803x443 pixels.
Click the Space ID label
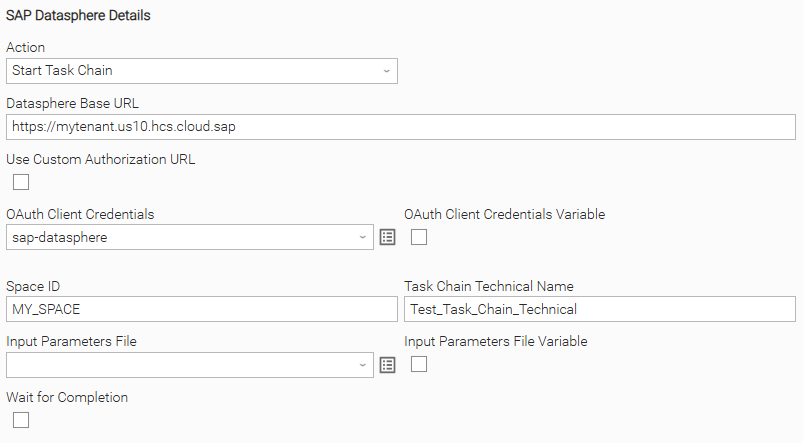(33, 286)
